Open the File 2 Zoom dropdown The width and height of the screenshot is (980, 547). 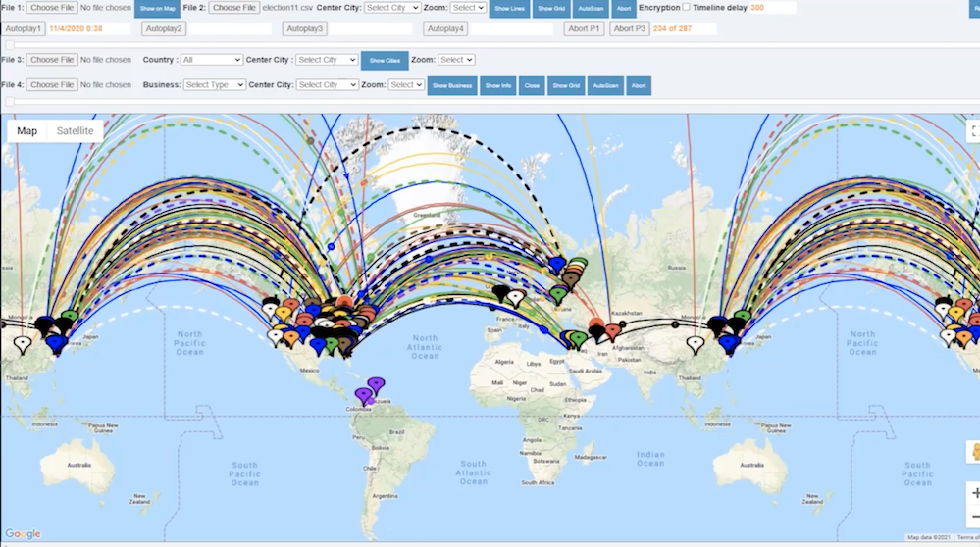pos(468,8)
